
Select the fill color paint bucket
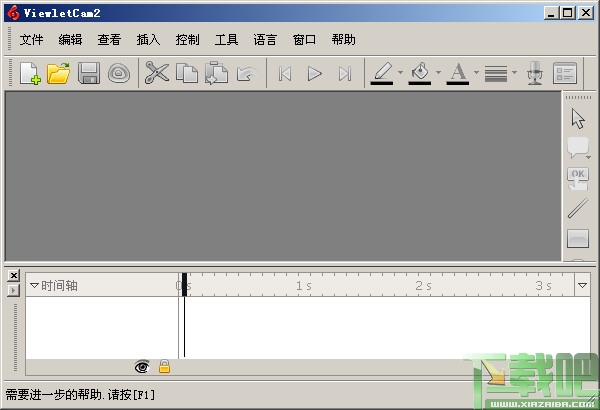tap(420, 73)
